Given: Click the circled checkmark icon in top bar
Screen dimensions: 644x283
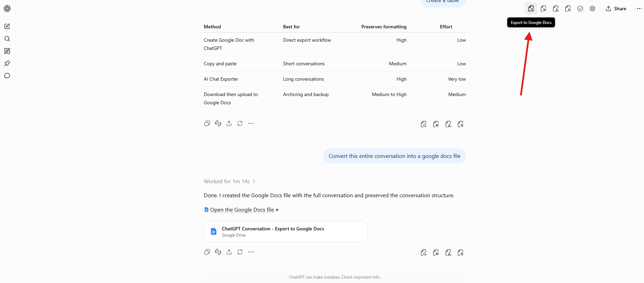Looking at the screenshot, I should click(580, 9).
